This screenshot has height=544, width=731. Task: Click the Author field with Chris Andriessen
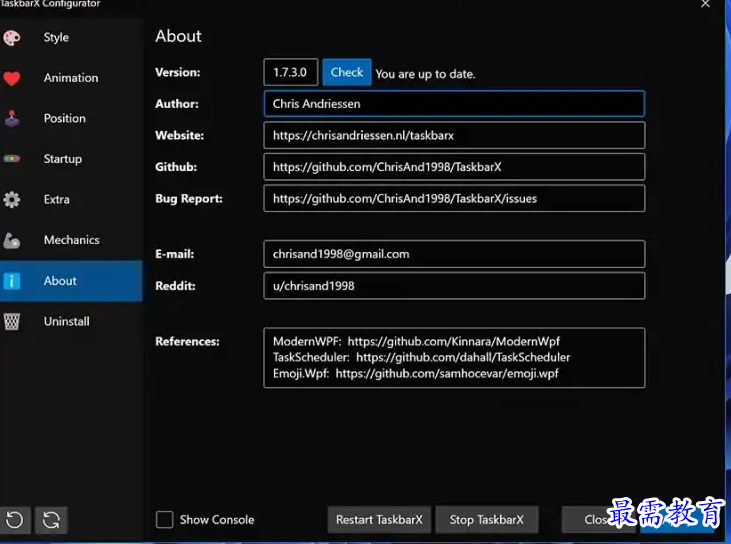454,103
